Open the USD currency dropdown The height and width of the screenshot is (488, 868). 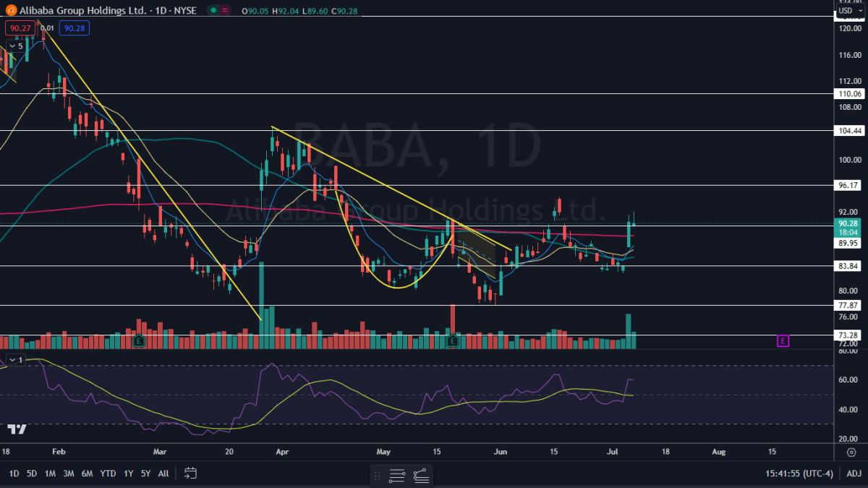click(851, 11)
